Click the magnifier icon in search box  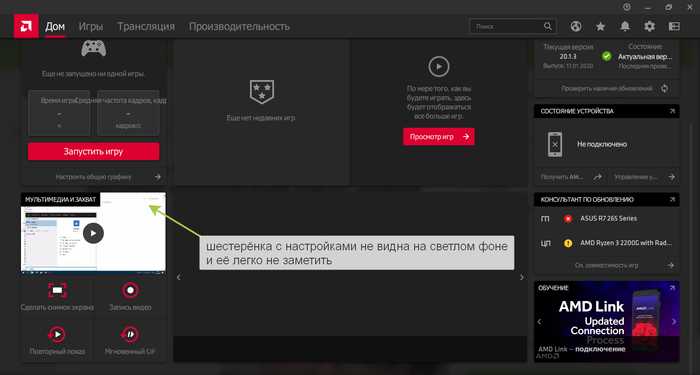(x=548, y=26)
